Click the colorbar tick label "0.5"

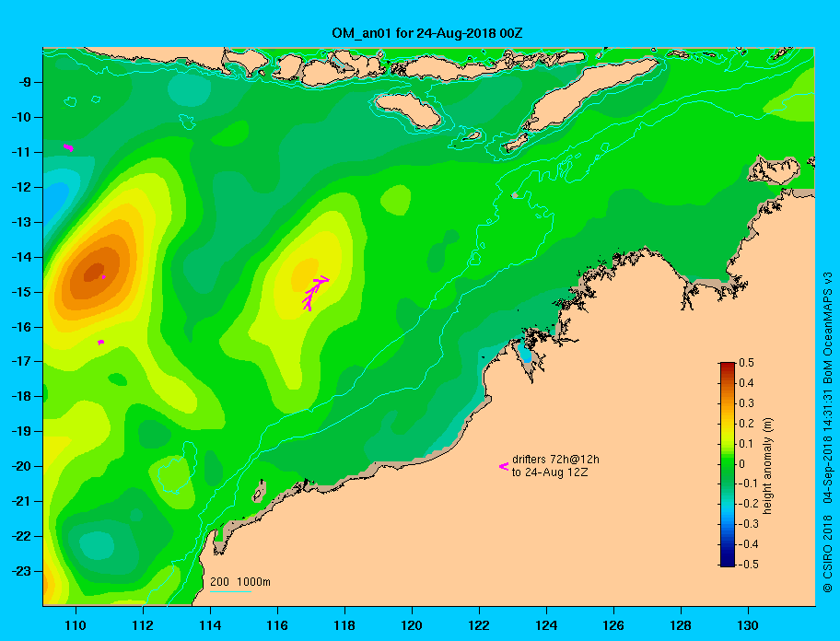click(746, 363)
